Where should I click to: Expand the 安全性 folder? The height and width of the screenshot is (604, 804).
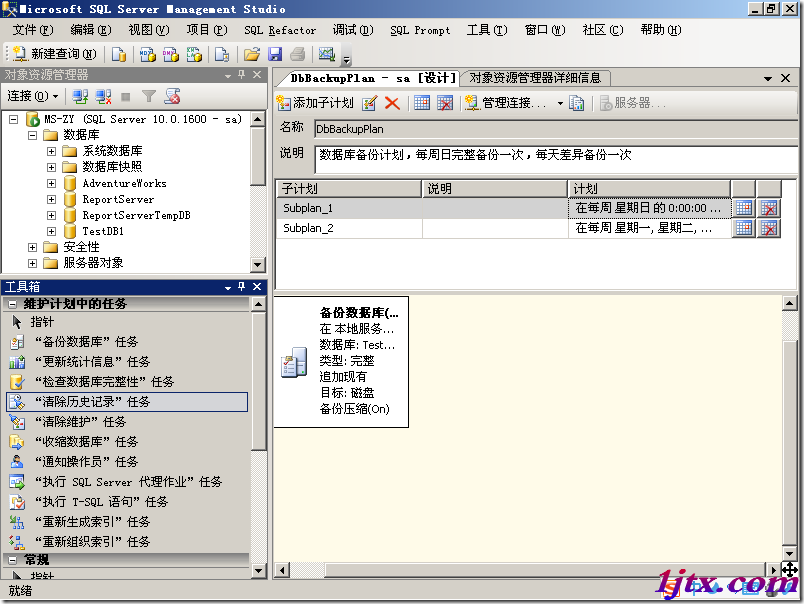[32, 247]
